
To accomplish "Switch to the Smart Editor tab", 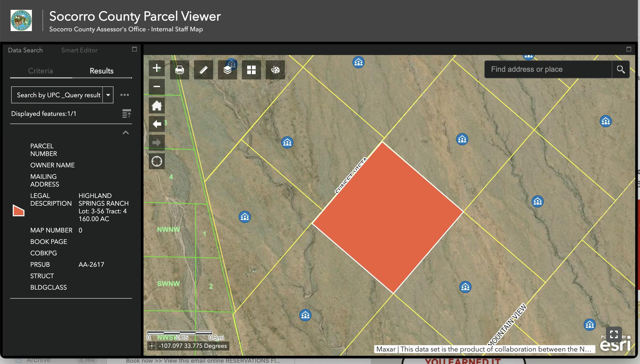I will tap(79, 50).
